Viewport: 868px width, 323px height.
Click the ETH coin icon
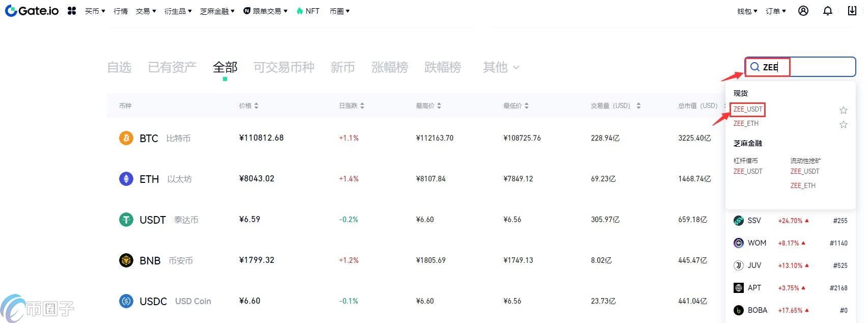126,179
